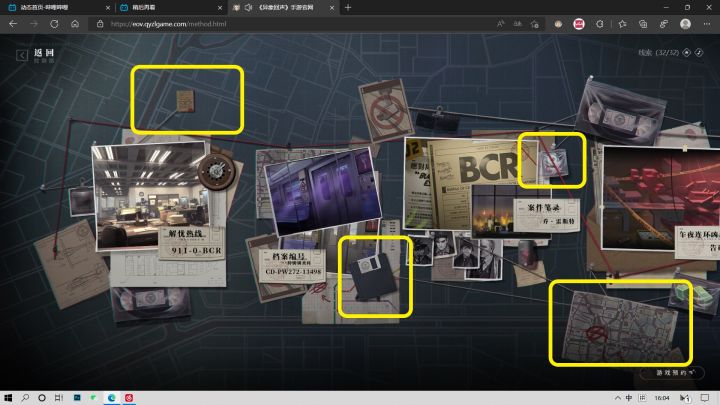This screenshot has width=720, height=405.
Task: Click the address bar showing method.html
Action: (294, 24)
